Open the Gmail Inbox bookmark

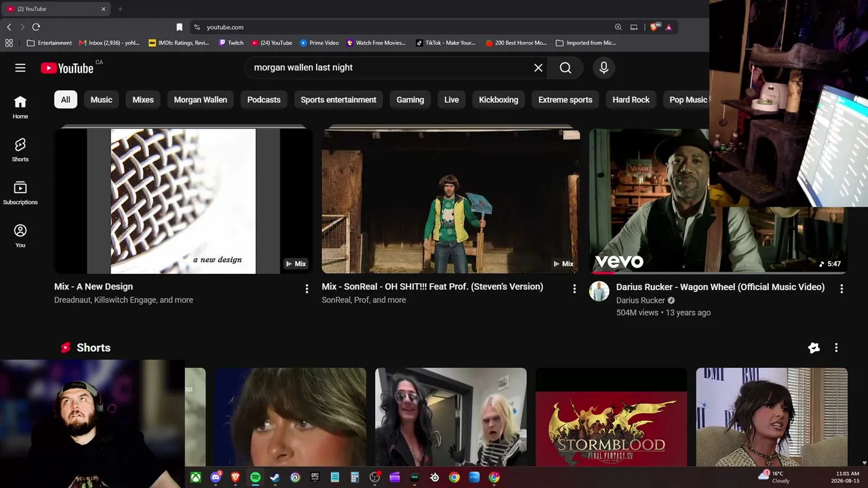coord(109,43)
